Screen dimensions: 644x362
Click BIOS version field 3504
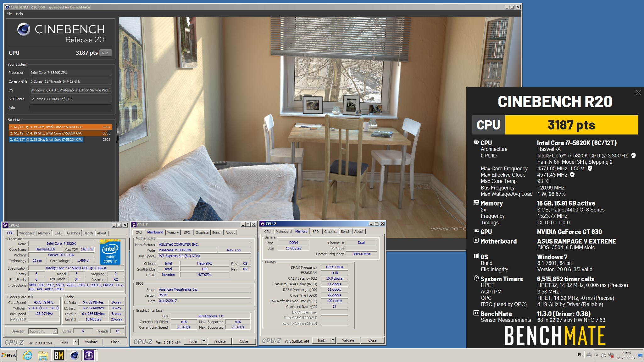tap(204, 295)
